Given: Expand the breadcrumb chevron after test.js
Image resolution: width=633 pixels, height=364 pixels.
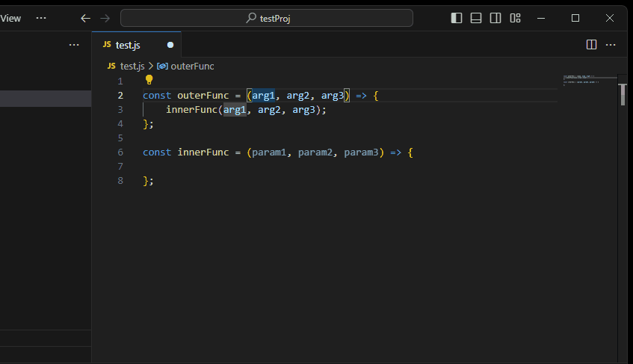Looking at the screenshot, I should point(151,67).
